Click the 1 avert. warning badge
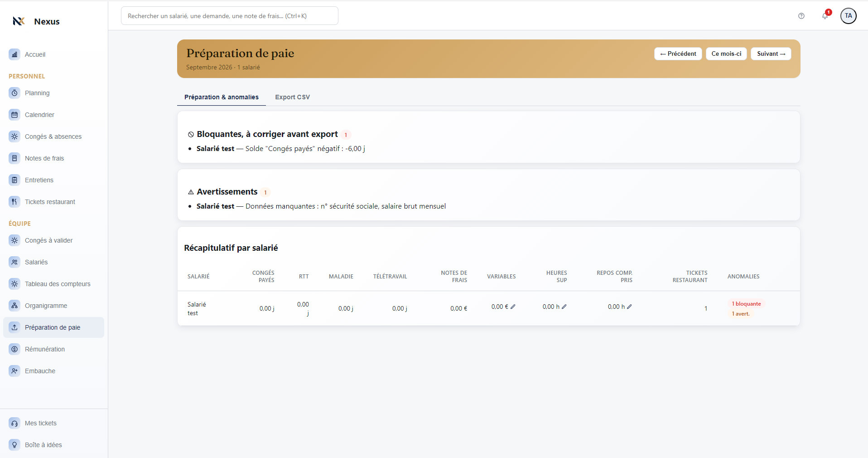The image size is (868, 458). [x=741, y=314]
